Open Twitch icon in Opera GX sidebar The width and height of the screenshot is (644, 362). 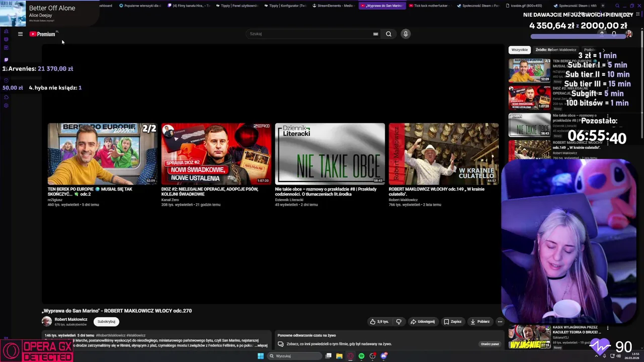[6, 59]
